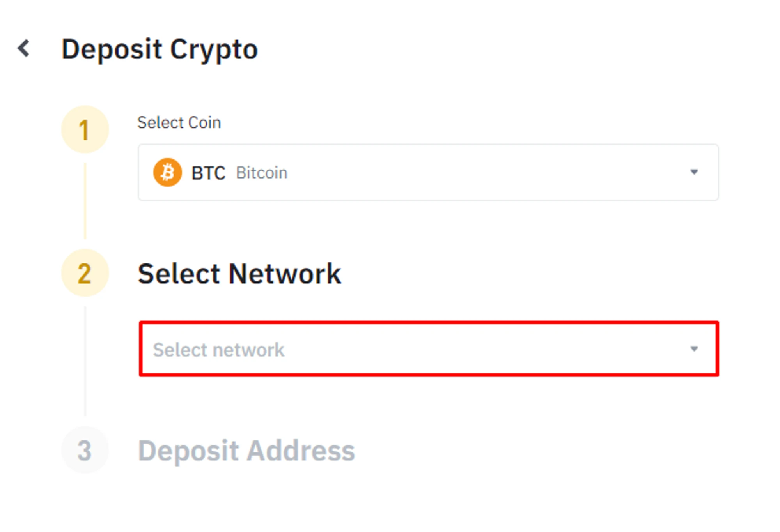Select the 'Select Network' step heading

[x=239, y=274]
